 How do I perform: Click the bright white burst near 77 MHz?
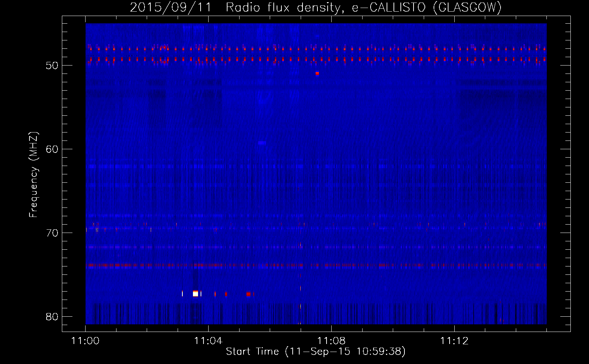(x=195, y=293)
